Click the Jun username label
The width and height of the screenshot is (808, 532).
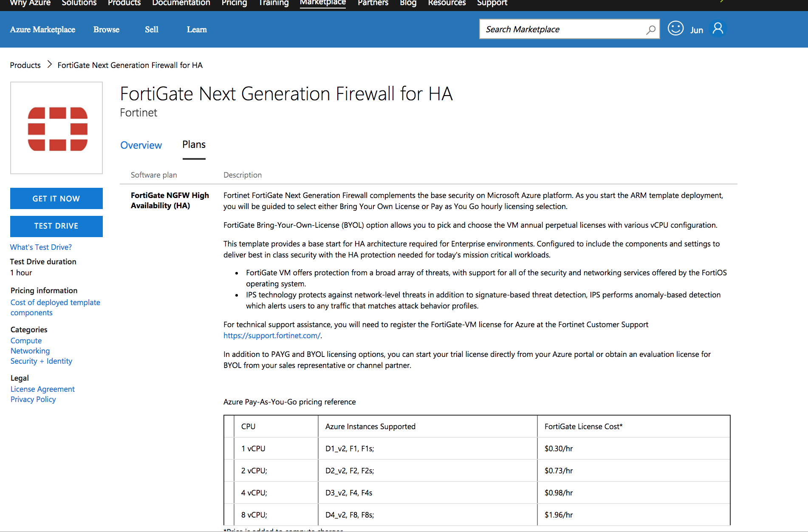click(696, 30)
